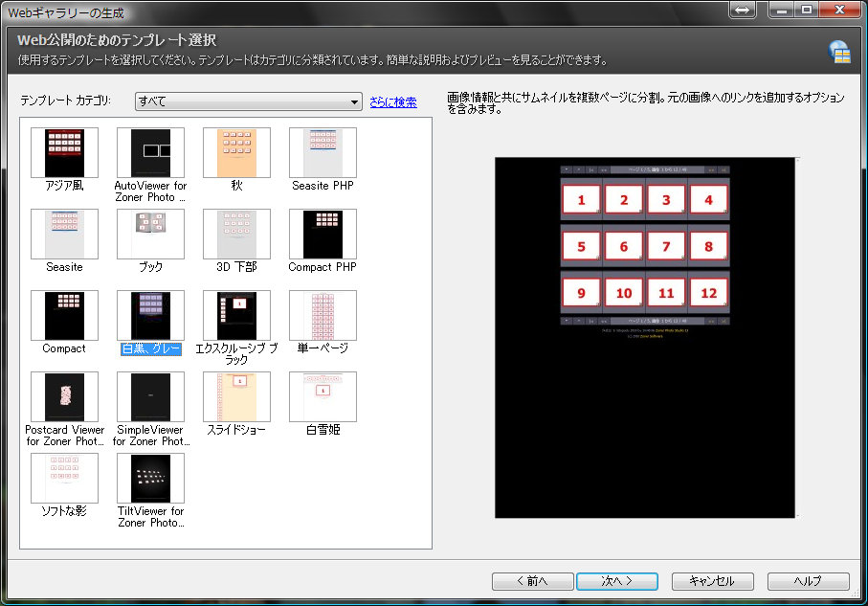Pick the エクスクルーシブ ブラック template icon
This screenshot has width=868, height=606.
click(236, 315)
